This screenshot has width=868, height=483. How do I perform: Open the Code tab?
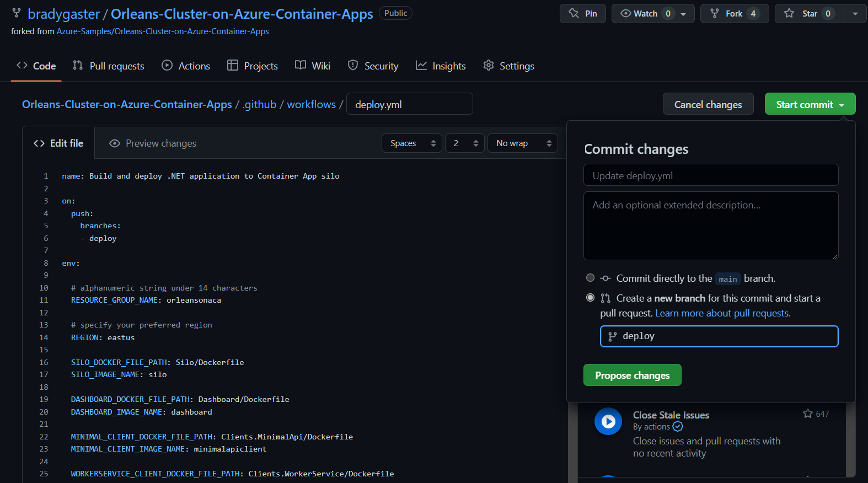click(x=36, y=66)
